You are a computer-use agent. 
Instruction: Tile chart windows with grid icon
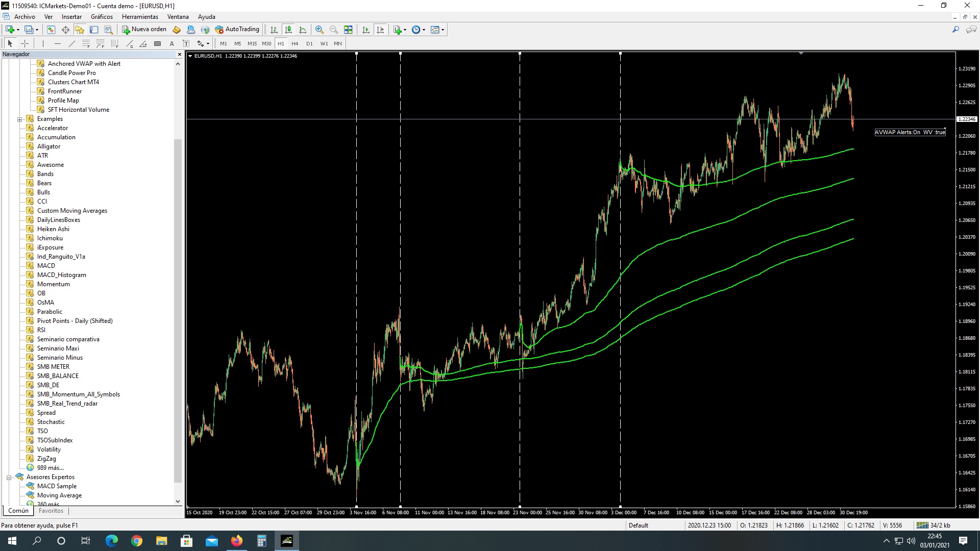[x=348, y=30]
